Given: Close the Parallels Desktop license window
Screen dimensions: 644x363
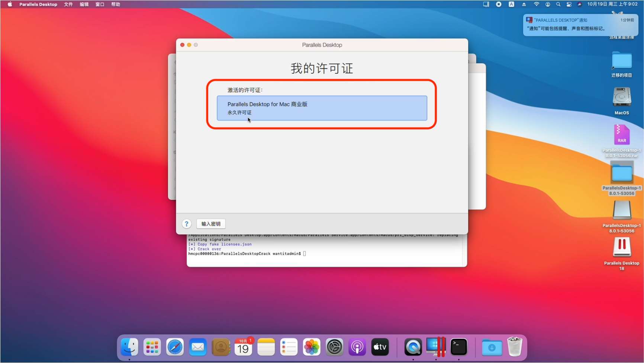Looking at the screenshot, I should (x=182, y=45).
